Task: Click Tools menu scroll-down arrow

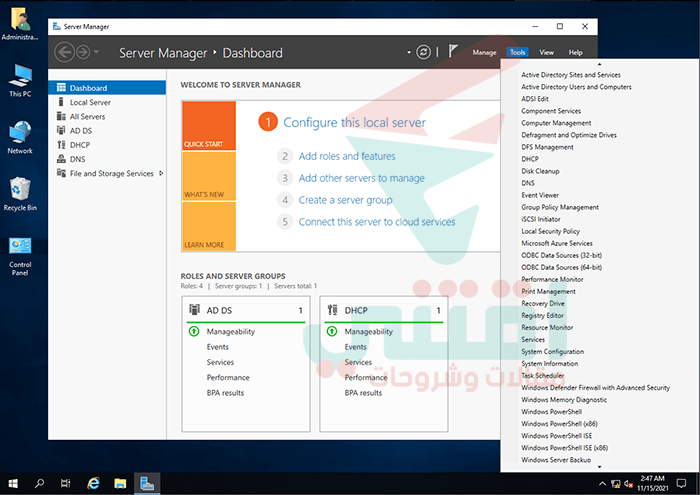Action: pos(599,467)
